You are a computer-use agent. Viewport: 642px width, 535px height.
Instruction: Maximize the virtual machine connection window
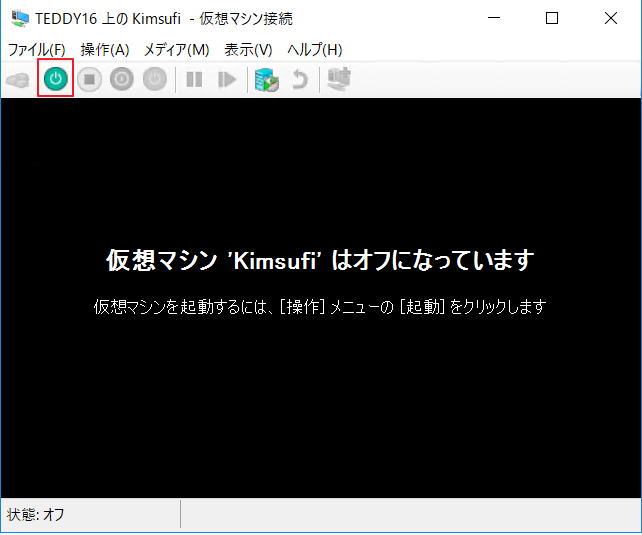[551, 19]
